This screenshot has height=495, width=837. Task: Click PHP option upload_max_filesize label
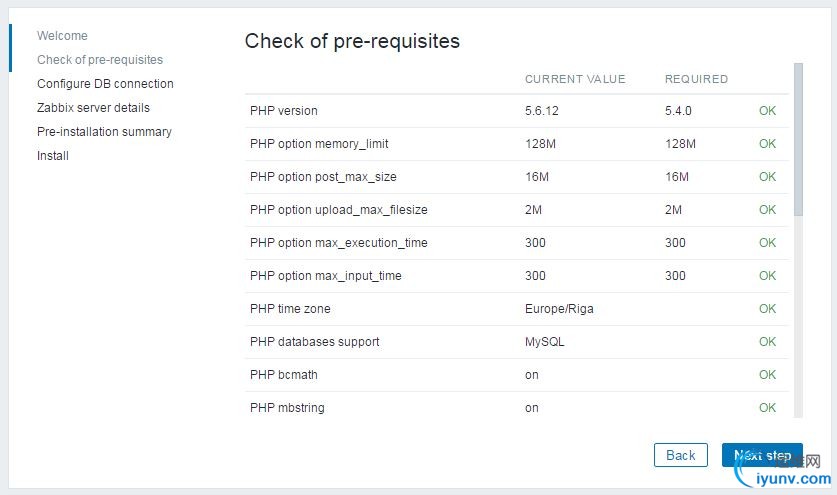coord(339,210)
